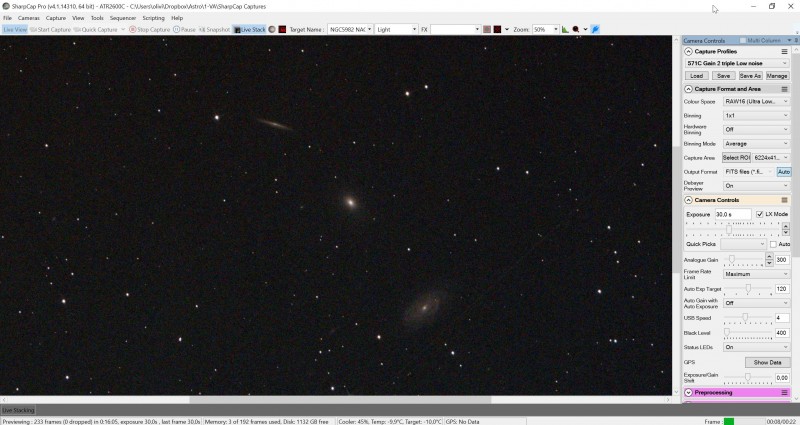
Task: Click the Auto Exp Target slider handle
Action: (748, 289)
